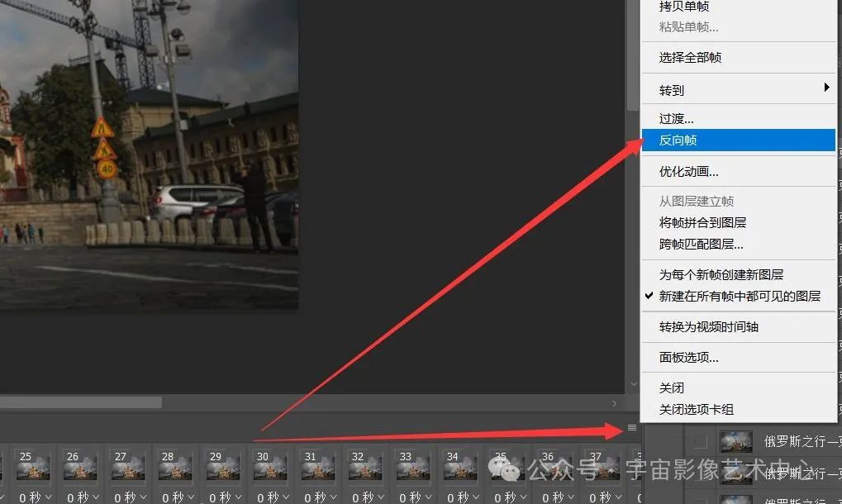
Task: Choose 过渡... from the menu
Action: 676,119
